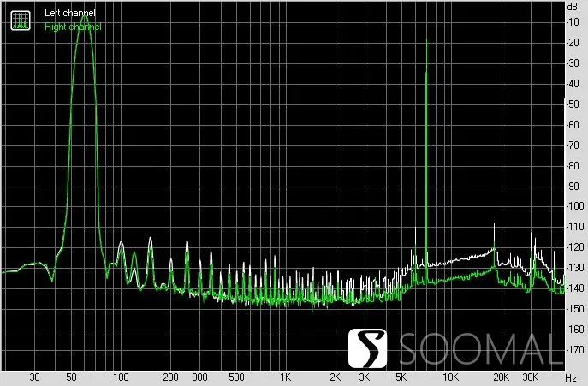Click the 'dB' axis unit label
588x386 pixels.
pos(573,6)
